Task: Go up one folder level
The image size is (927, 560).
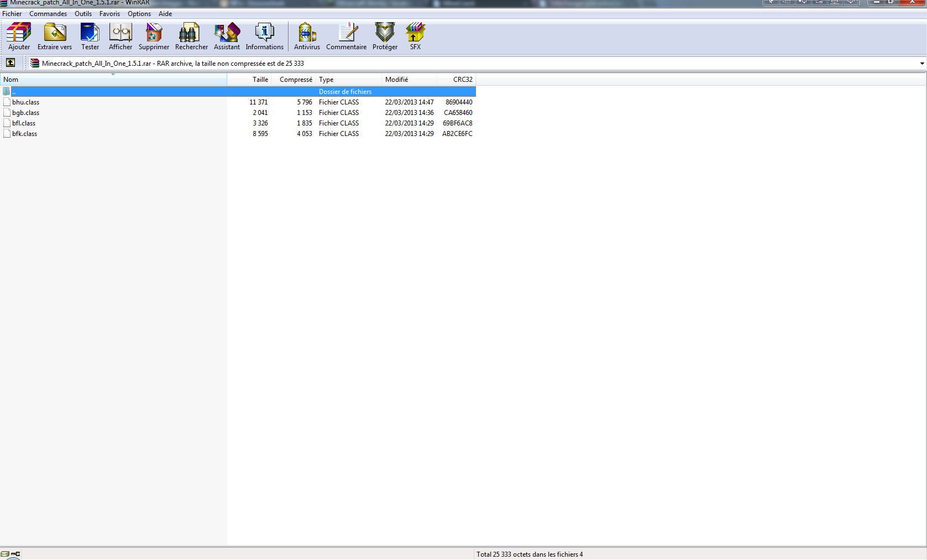Action: [11, 63]
